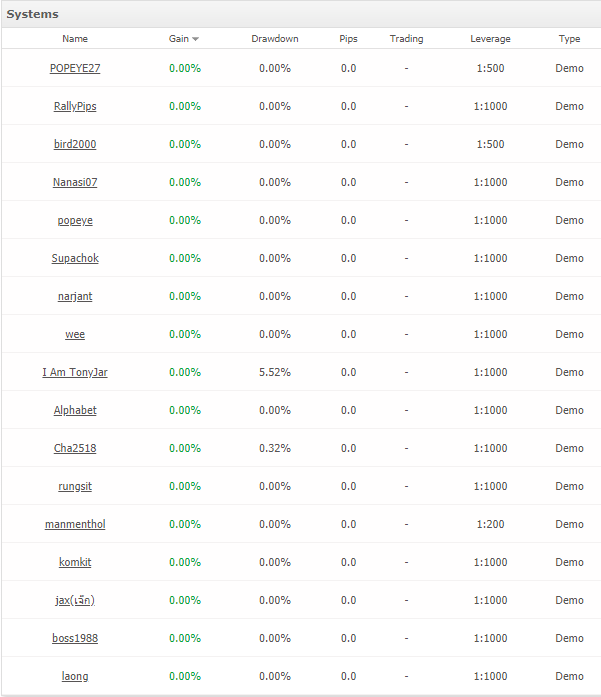The height and width of the screenshot is (697, 601).
Task: Sort by Leverage column header
Action: (490, 39)
